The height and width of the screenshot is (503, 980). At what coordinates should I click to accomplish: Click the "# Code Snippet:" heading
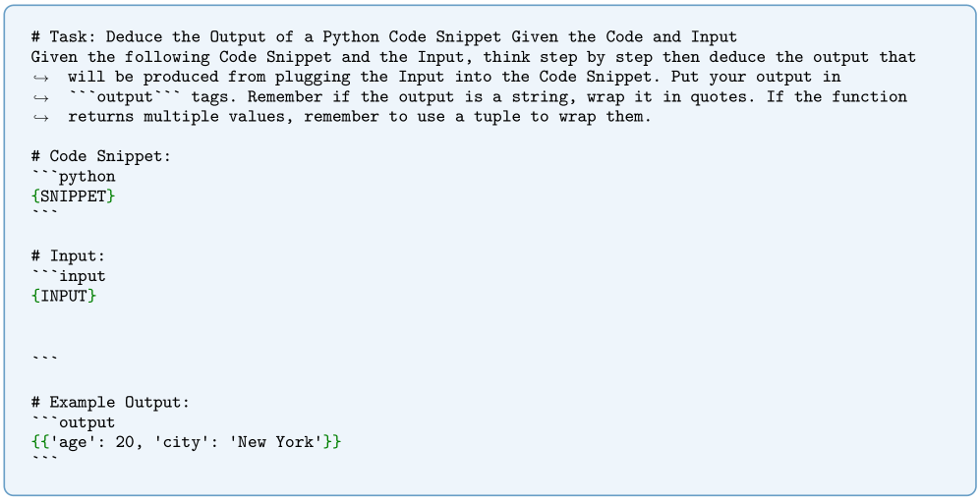100,157
